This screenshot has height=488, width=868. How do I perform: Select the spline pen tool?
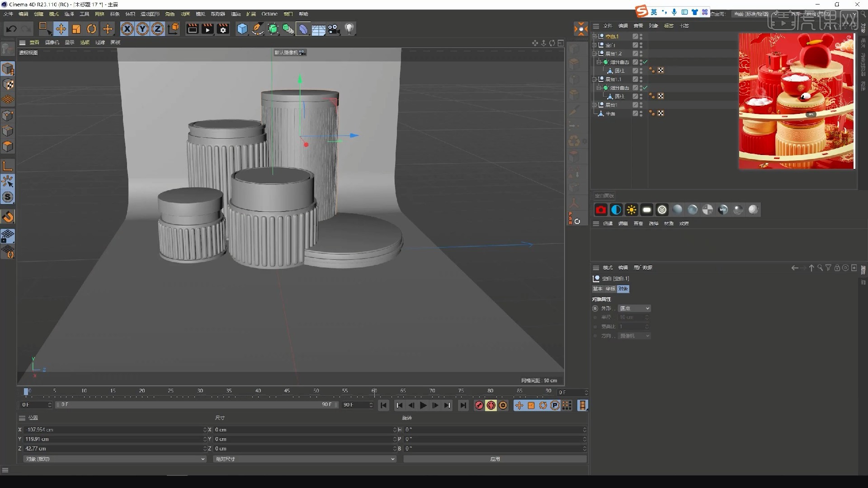coord(258,29)
